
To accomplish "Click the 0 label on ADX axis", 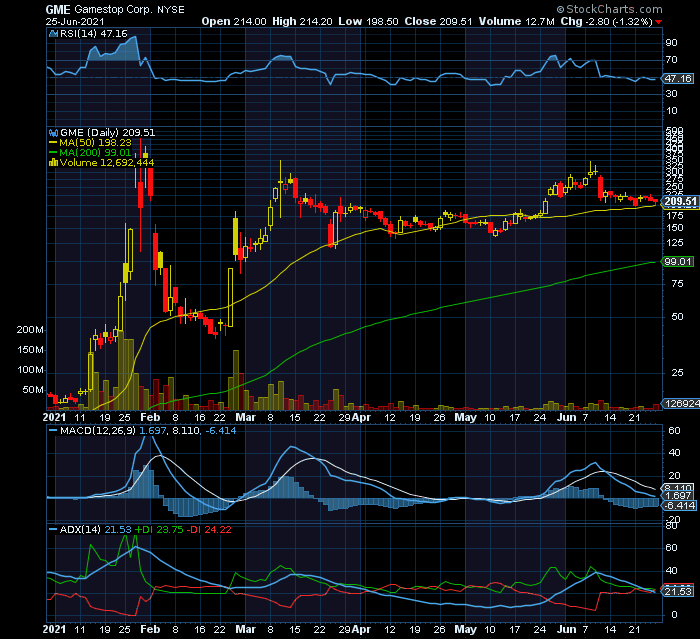I will (674, 615).
